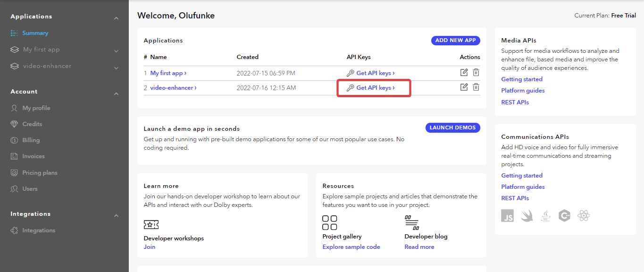Click edit icon for My first app
The image size is (644, 272).
click(x=464, y=72)
